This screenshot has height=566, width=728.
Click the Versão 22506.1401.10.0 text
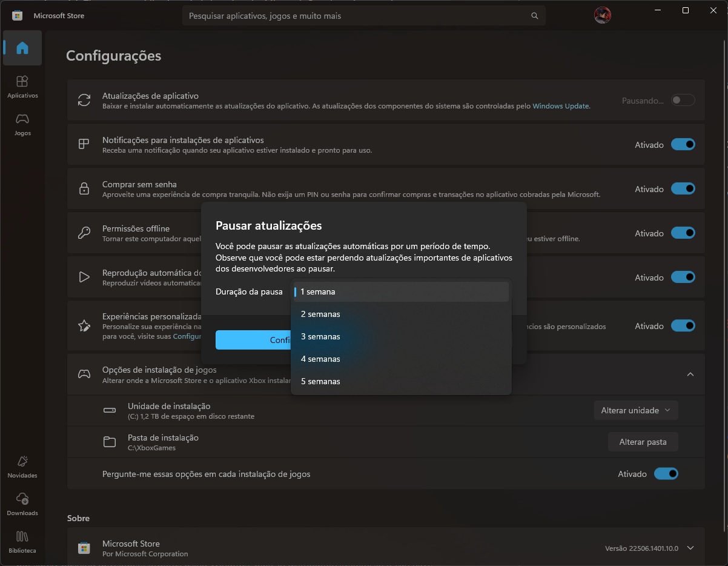(x=642, y=548)
